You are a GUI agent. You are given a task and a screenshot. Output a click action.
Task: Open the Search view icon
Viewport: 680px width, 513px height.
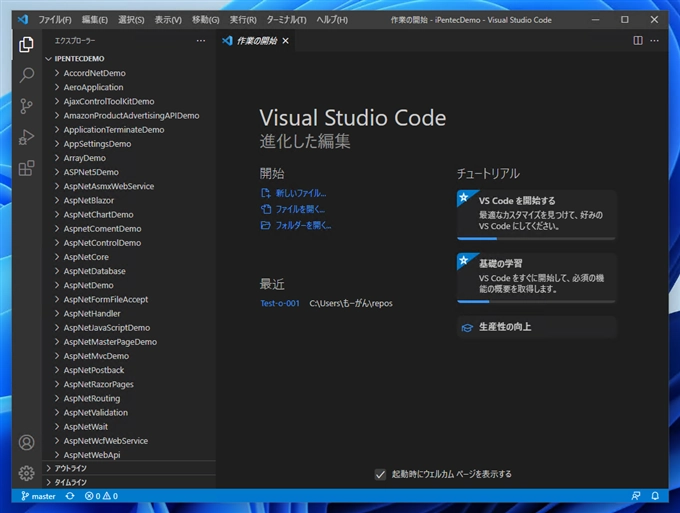click(x=26, y=75)
